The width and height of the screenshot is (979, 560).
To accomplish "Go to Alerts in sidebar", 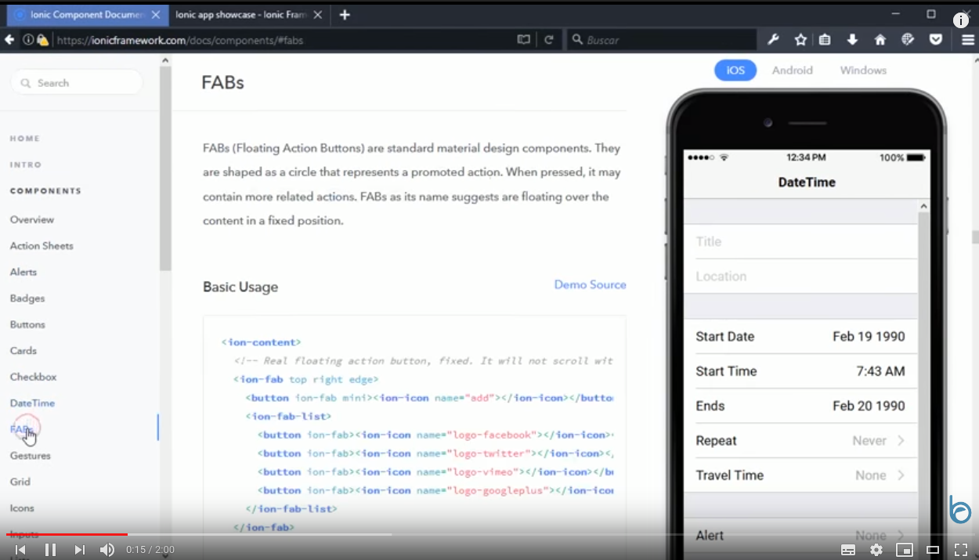I will pyautogui.click(x=23, y=273).
